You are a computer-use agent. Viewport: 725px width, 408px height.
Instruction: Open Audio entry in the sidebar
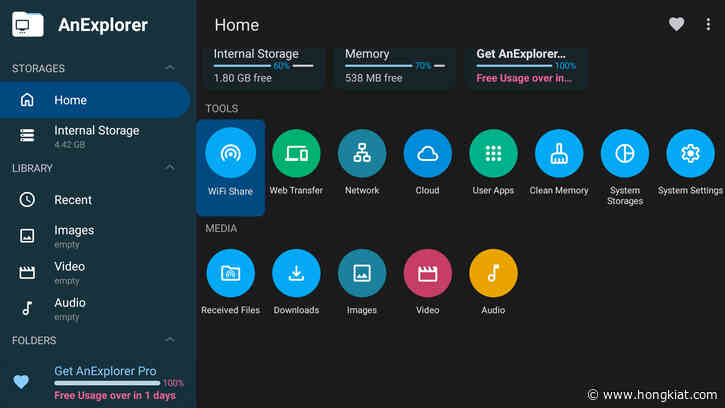click(95, 309)
